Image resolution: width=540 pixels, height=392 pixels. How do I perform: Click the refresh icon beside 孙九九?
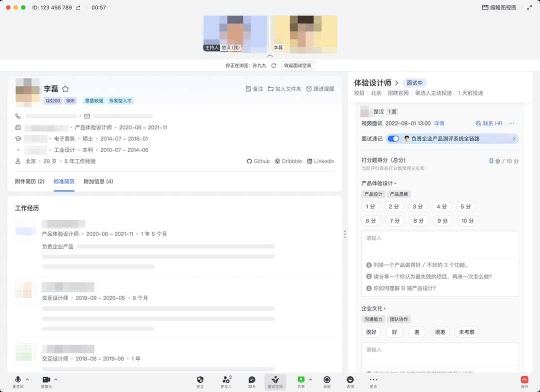point(273,65)
